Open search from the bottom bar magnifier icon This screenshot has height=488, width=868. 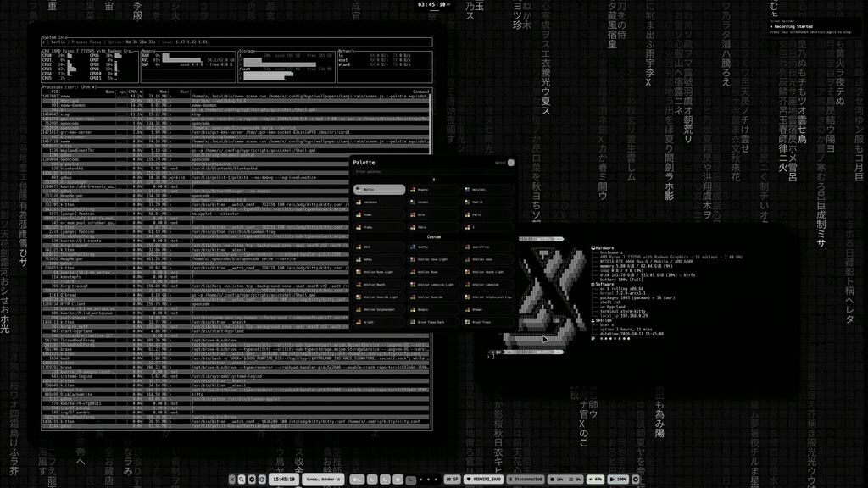coord(242,480)
